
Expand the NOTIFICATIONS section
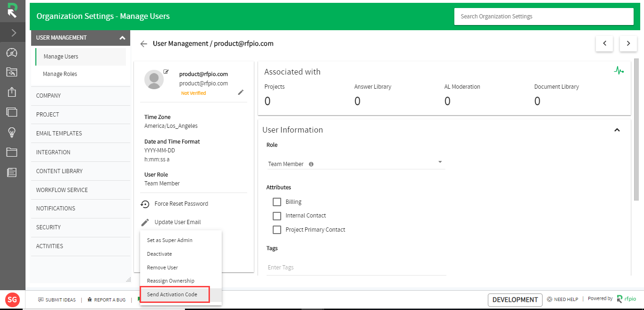81,209
